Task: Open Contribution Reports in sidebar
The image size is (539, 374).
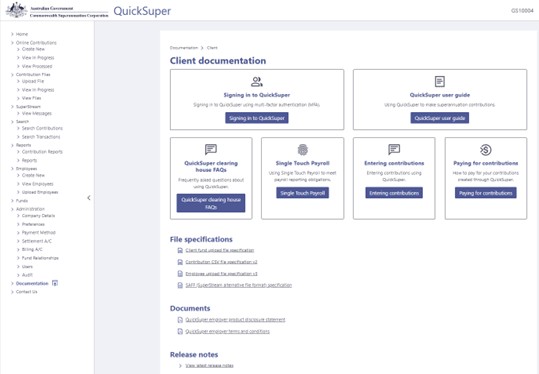Action: (x=42, y=152)
